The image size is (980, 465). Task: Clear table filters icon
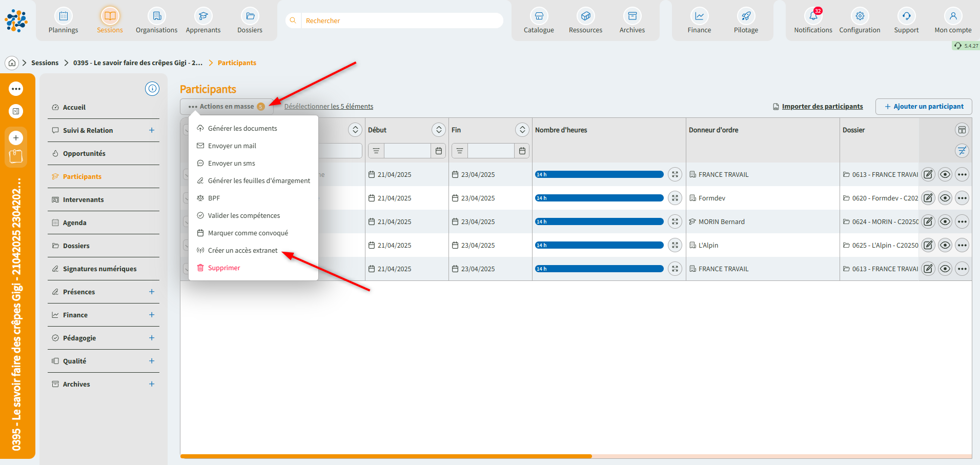click(962, 151)
